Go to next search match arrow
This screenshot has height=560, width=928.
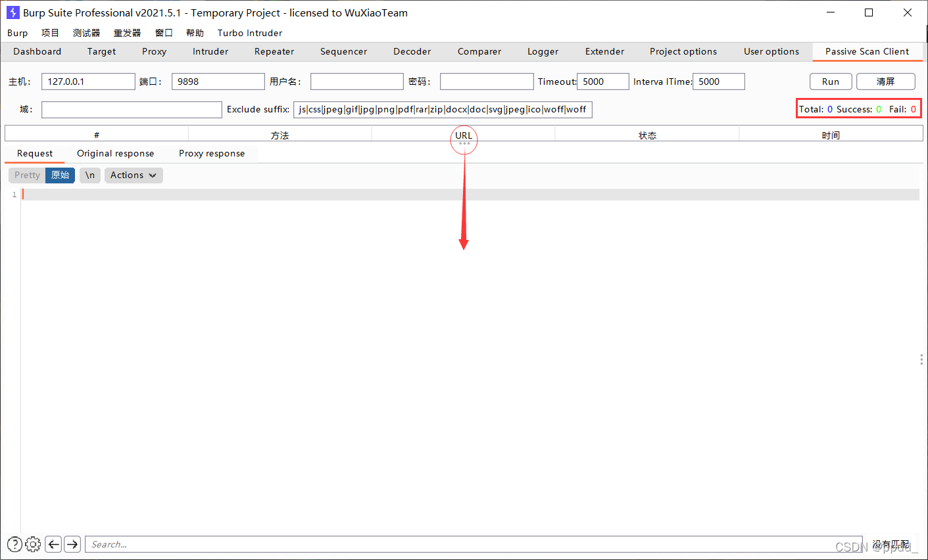tap(72, 544)
